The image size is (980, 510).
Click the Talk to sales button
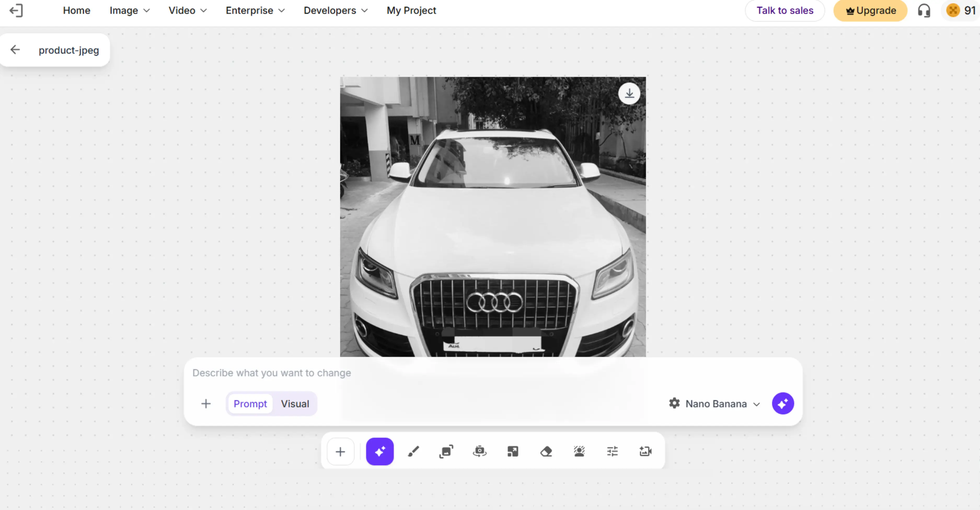click(785, 11)
